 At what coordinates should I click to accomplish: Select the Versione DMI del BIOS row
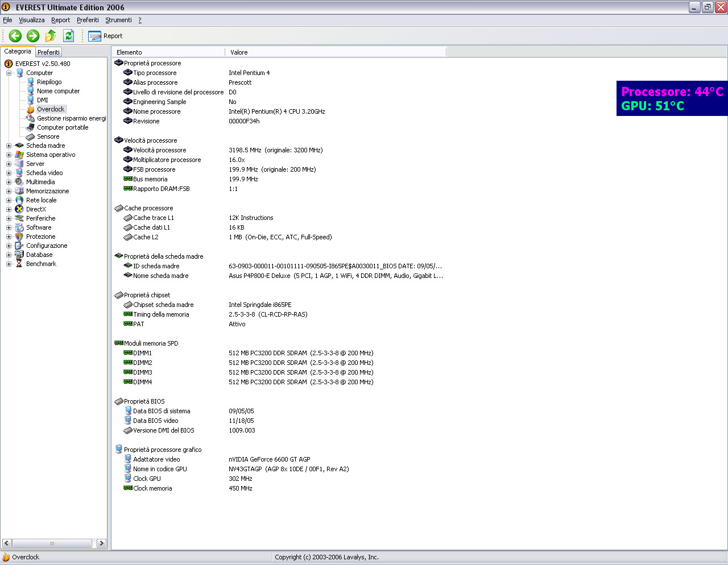pyautogui.click(x=279, y=430)
